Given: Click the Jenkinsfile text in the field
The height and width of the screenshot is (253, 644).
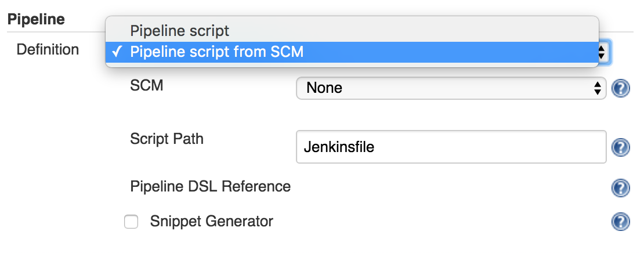Looking at the screenshot, I should (x=339, y=147).
